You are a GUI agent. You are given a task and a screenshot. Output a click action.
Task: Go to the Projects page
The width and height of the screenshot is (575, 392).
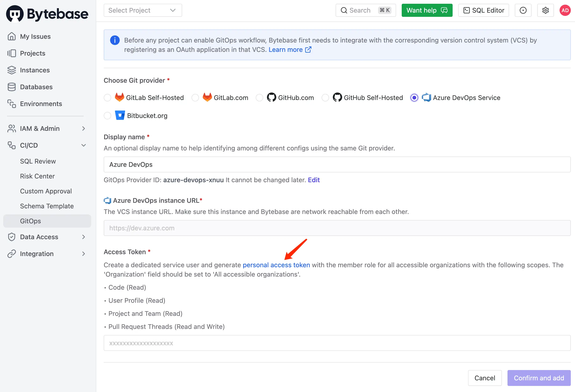point(33,53)
